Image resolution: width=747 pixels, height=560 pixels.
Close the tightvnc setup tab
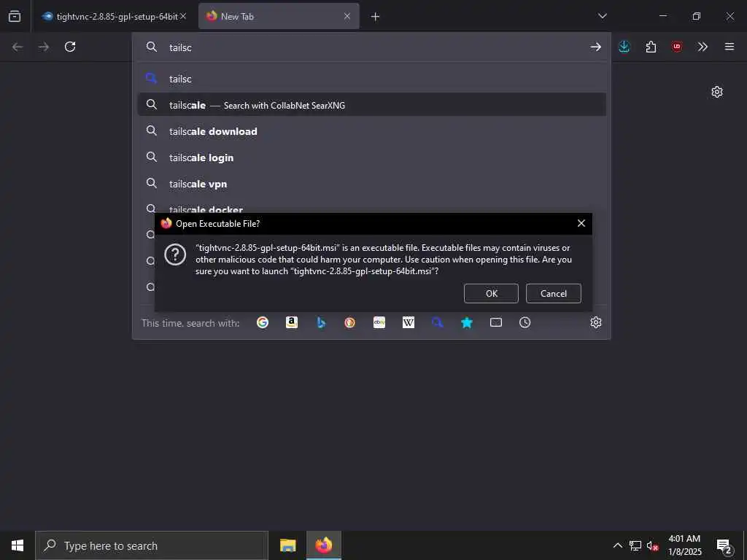click(x=183, y=16)
